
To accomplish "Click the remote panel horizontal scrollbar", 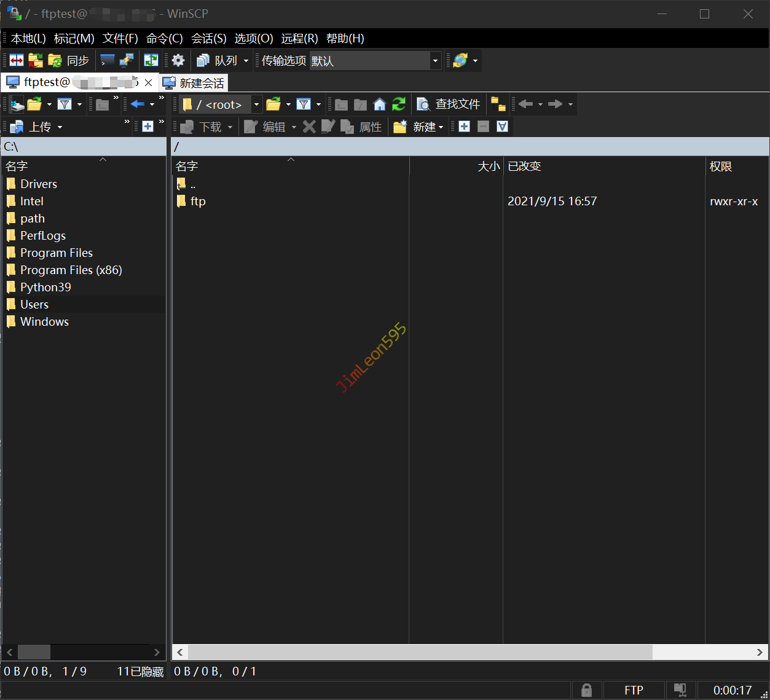I will 420,652.
